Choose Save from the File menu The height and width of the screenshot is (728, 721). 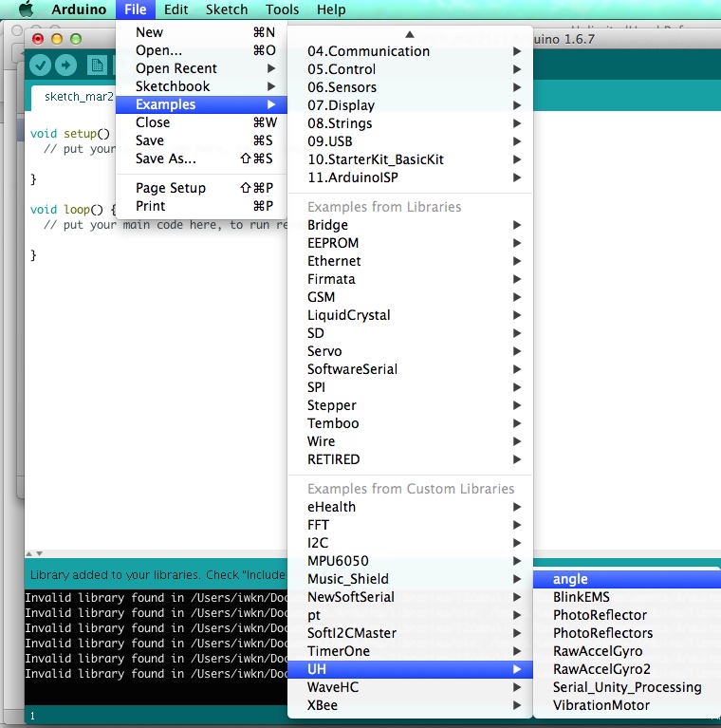click(x=201, y=140)
